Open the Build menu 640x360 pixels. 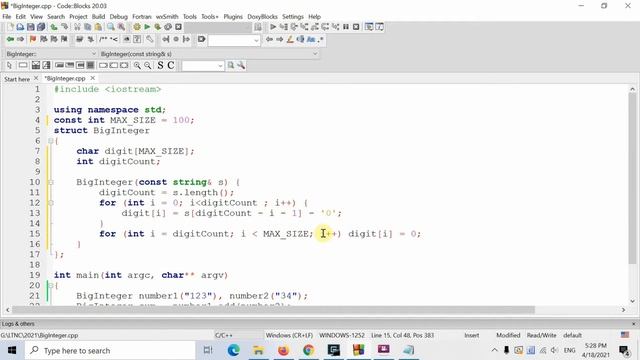click(x=98, y=17)
